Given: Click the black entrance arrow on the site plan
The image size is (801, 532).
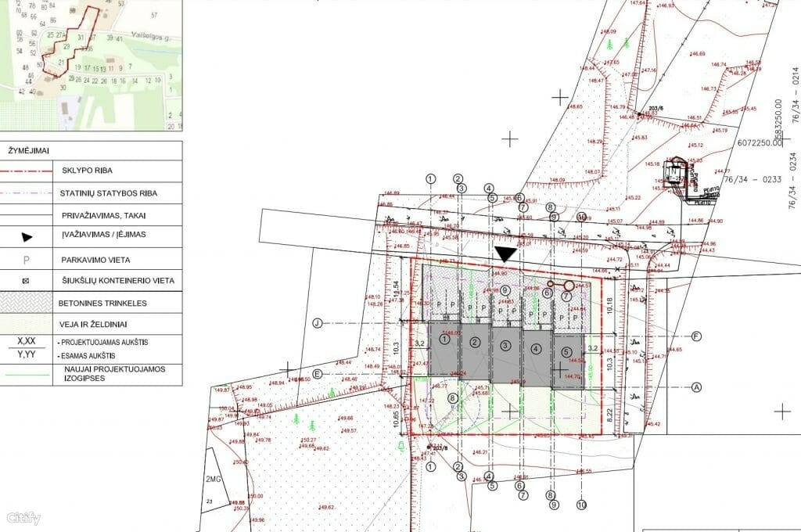Looking at the screenshot, I should [505, 253].
